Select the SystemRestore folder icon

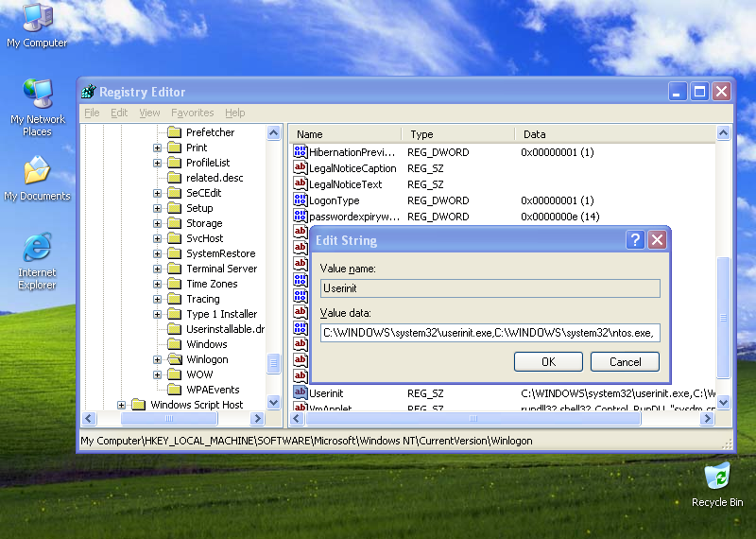click(174, 253)
